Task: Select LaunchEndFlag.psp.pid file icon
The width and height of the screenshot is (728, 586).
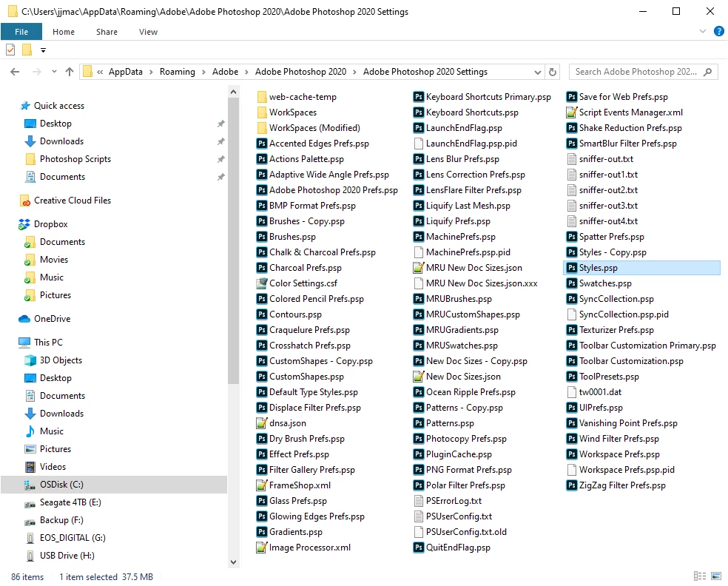Action: click(x=419, y=144)
